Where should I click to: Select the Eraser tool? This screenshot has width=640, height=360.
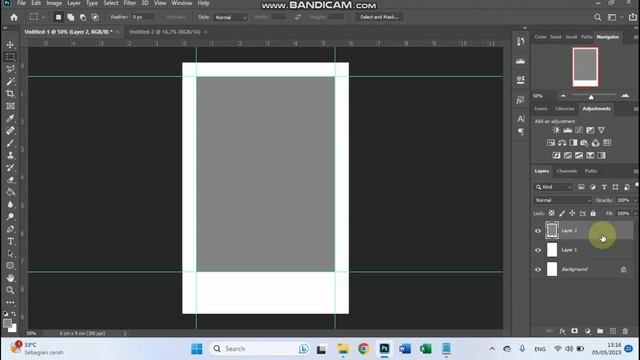tap(10, 180)
